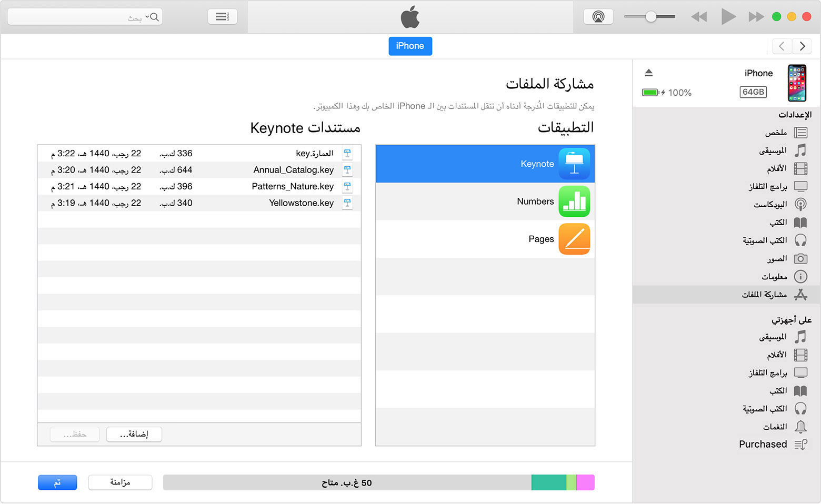
Task: Open معلومات info in sidebar
Action: pyautogui.click(x=726, y=276)
